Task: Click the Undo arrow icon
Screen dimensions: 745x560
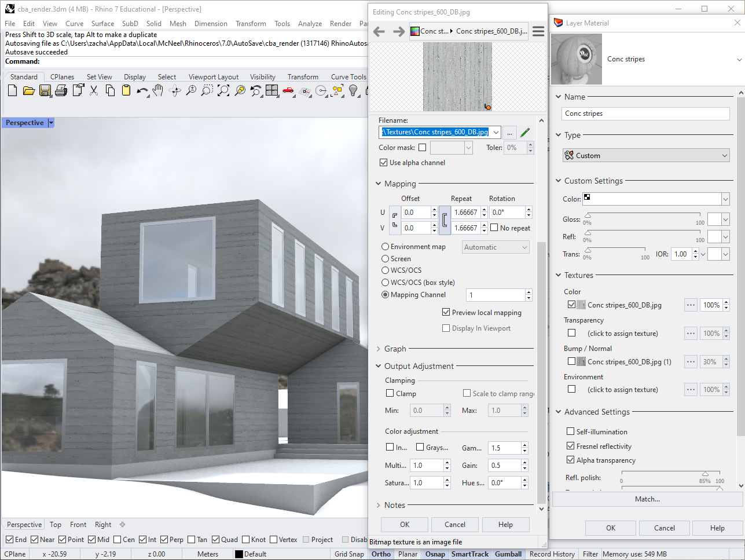Action: coord(141,90)
